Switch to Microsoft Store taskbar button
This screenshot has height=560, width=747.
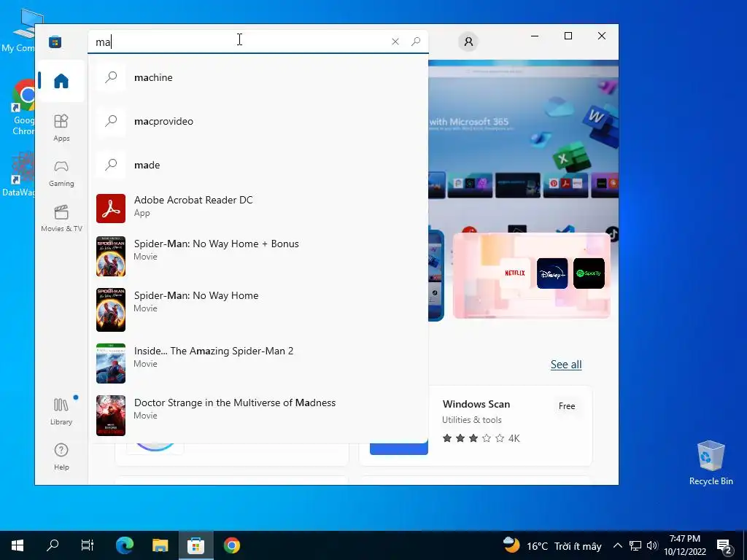pyautogui.click(x=196, y=545)
